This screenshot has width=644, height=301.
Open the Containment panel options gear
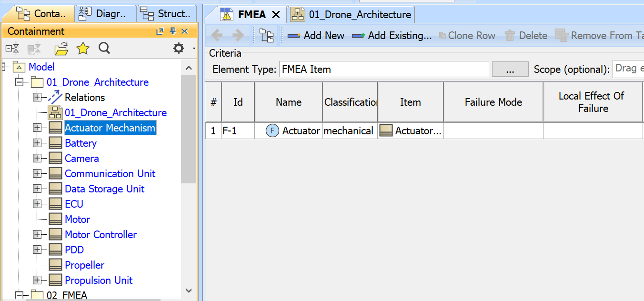pyautogui.click(x=178, y=48)
